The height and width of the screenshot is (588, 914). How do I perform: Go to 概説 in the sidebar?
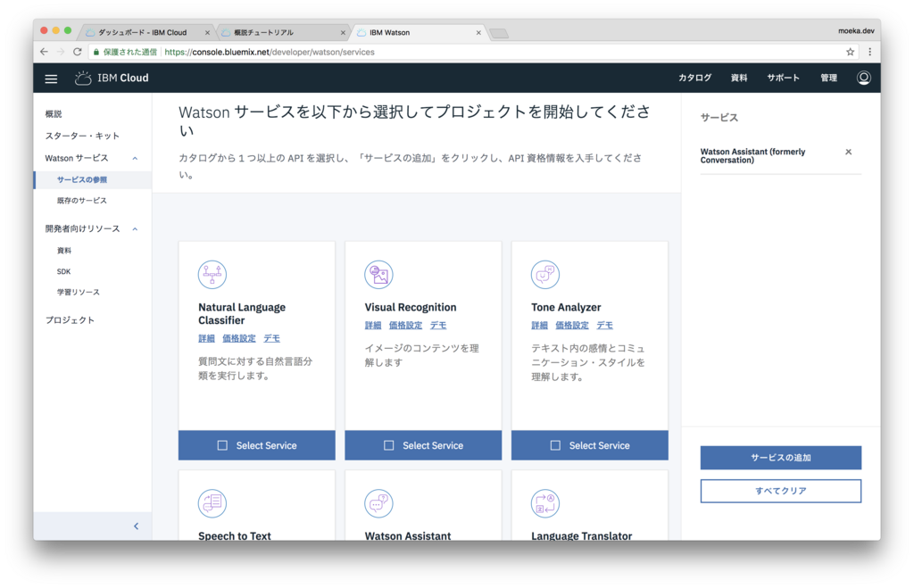tap(53, 113)
